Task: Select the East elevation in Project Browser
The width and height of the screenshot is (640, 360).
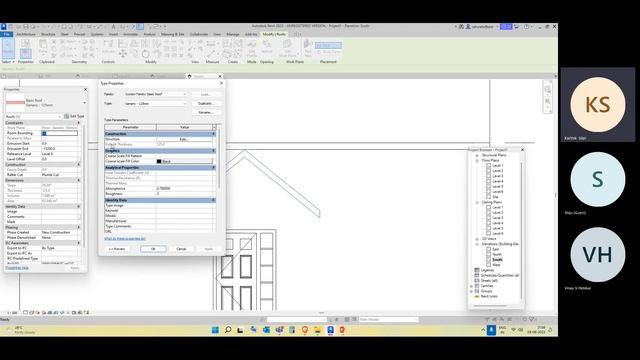Action: pos(496,249)
